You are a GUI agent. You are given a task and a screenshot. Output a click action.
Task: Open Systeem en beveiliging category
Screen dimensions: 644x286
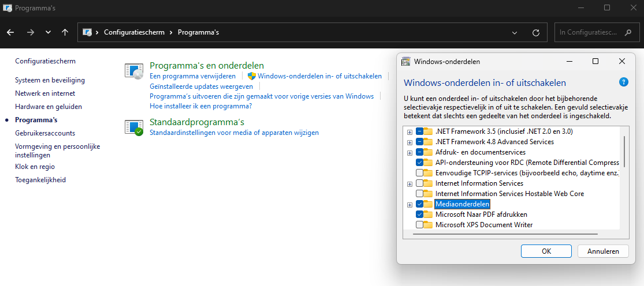point(50,80)
